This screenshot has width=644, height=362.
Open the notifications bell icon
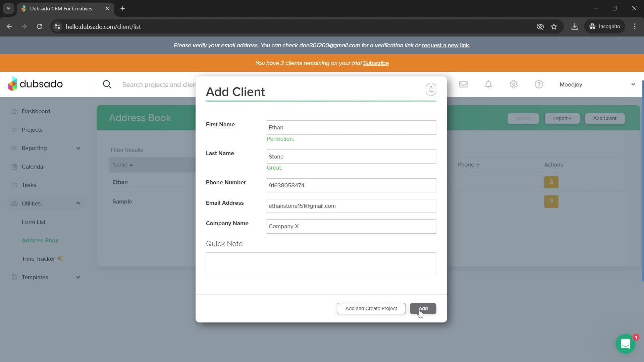[488, 84]
